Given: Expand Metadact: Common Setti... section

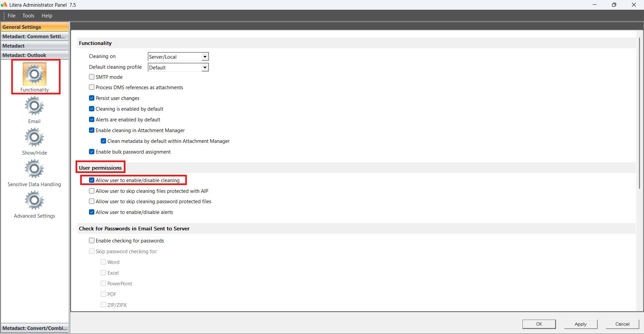Looking at the screenshot, I should tap(35, 36).
